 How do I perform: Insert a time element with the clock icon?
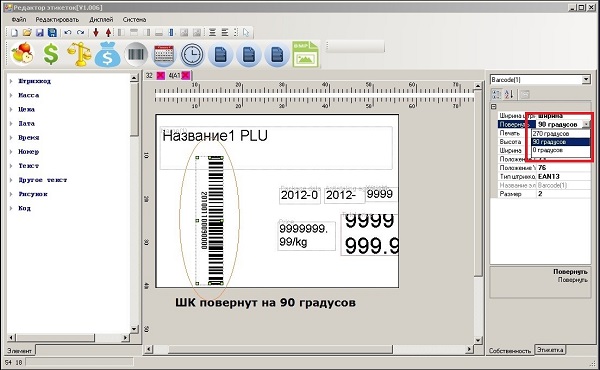coord(192,54)
